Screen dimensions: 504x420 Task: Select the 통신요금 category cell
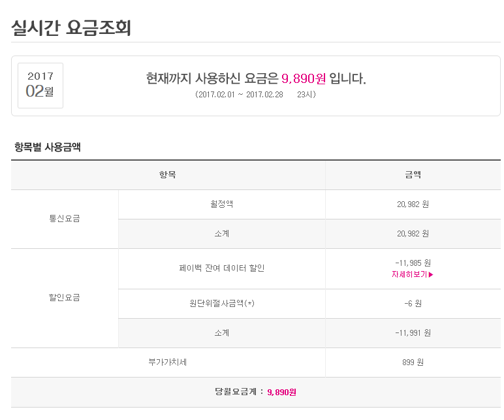click(64, 219)
